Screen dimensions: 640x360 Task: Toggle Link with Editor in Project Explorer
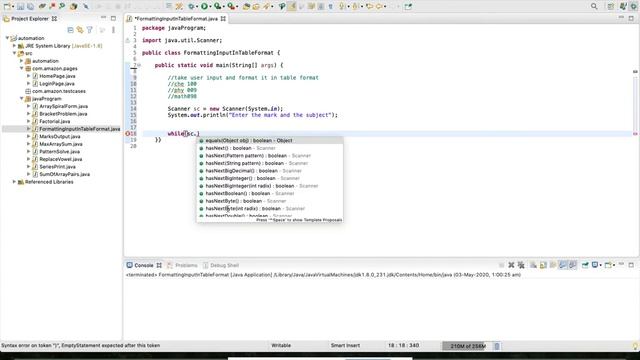coord(80,30)
